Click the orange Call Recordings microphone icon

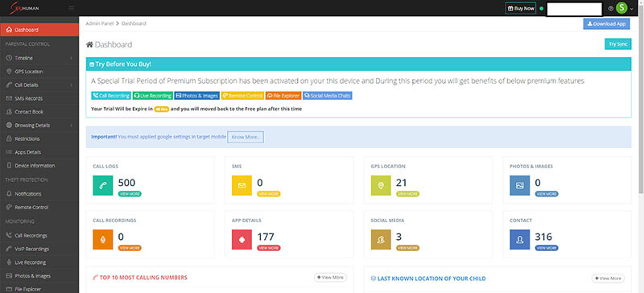[x=103, y=240]
